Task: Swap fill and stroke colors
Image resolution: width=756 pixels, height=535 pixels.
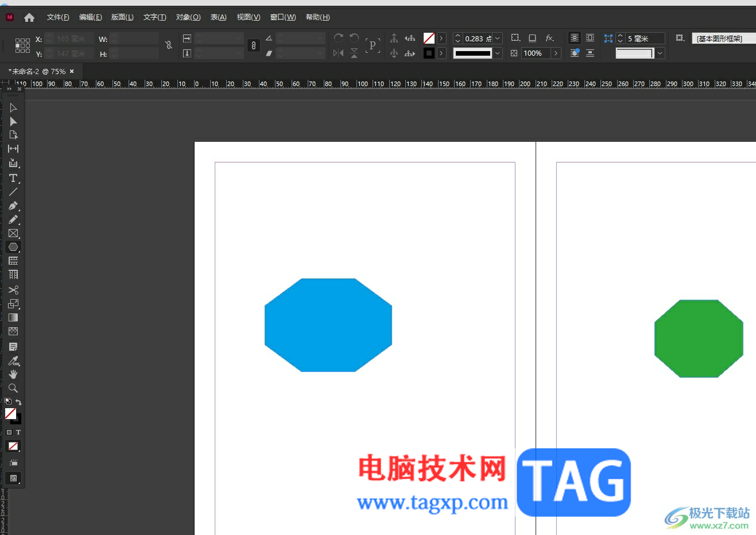Action: click(x=18, y=402)
